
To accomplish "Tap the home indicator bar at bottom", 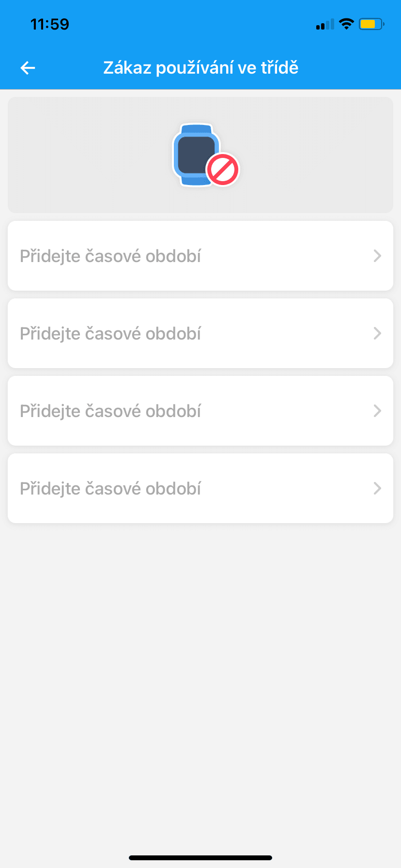I will point(200,858).
